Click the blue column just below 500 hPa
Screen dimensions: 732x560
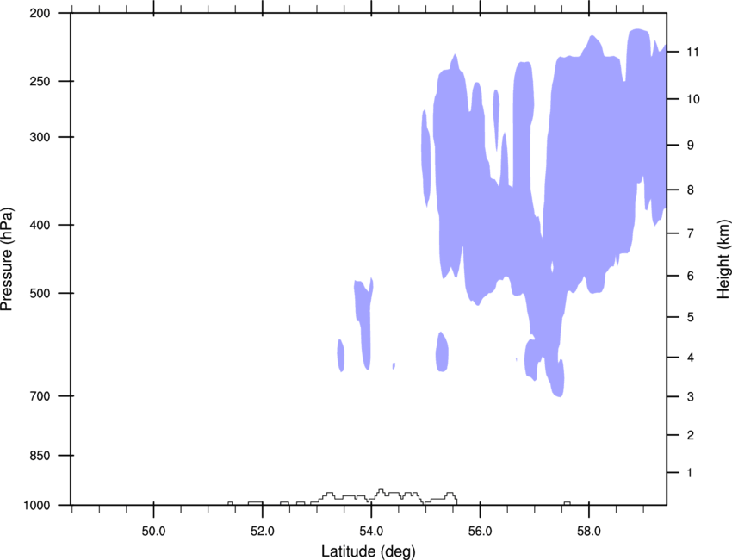(x=364, y=322)
